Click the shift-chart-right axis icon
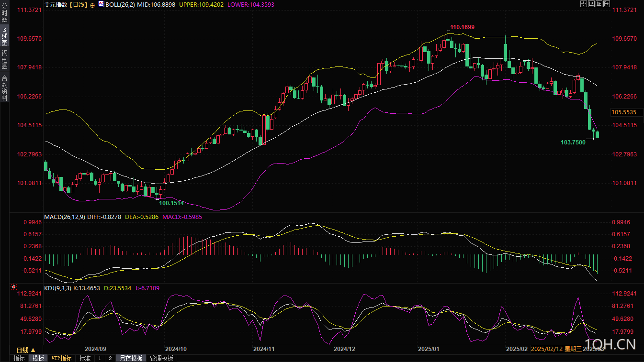The width and height of the screenshot is (644, 362). (599, 4)
